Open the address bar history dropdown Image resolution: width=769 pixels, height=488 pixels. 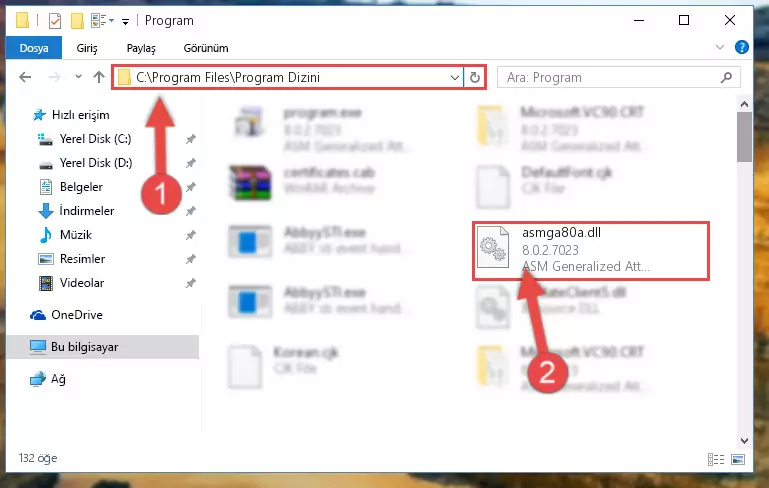pyautogui.click(x=455, y=77)
